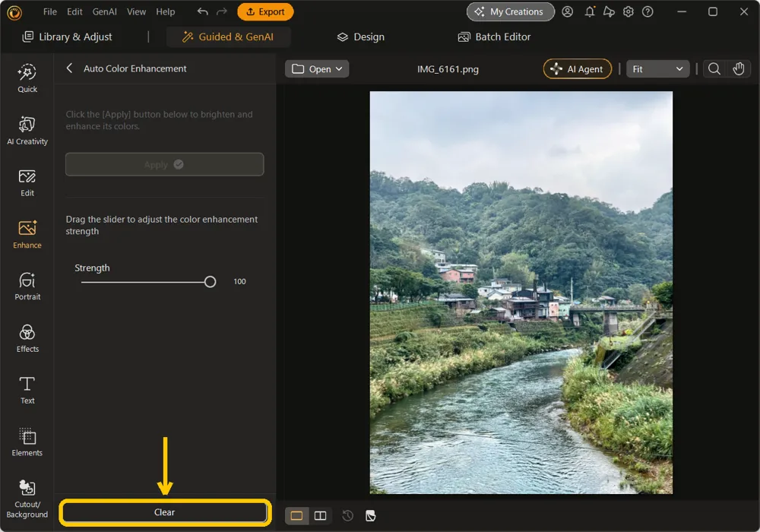Viewport: 760px width, 532px height.
Task: Click the PhotoDirector app logo
Action: click(14, 13)
